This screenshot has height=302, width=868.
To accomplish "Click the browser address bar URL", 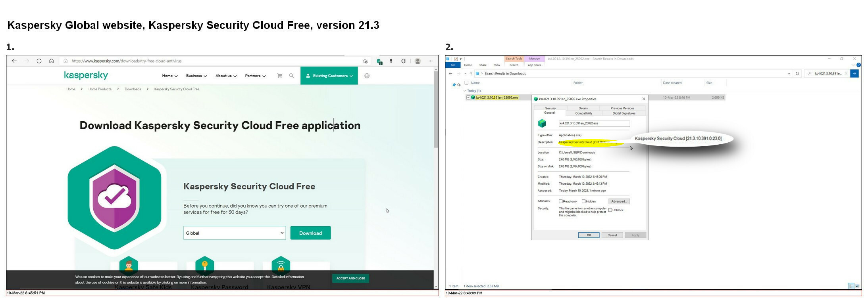I will (x=127, y=61).
